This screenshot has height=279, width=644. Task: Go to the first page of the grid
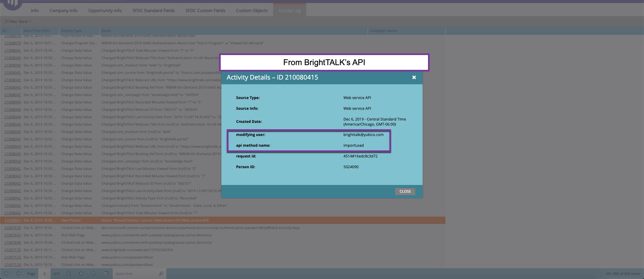6,274
